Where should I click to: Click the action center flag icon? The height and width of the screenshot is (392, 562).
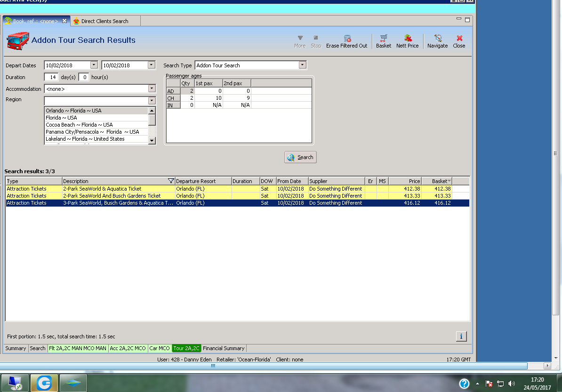489,384
